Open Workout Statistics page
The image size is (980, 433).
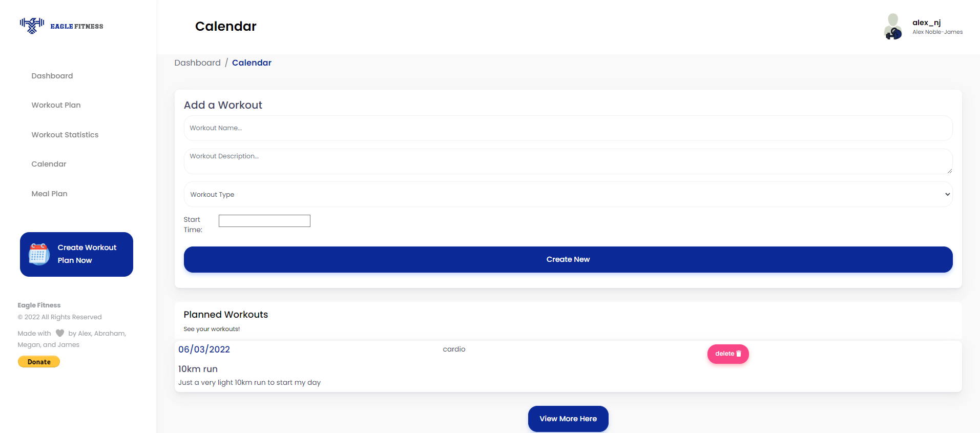(65, 135)
